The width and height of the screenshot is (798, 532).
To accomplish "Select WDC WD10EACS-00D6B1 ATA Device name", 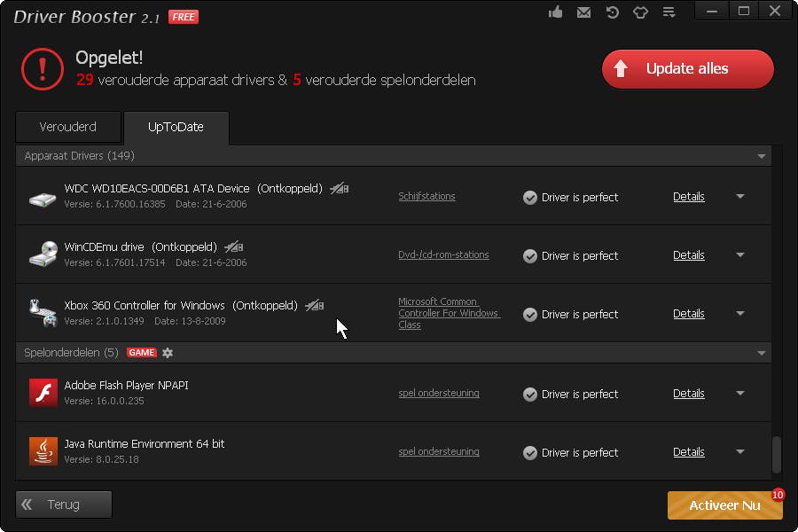I will [x=157, y=188].
